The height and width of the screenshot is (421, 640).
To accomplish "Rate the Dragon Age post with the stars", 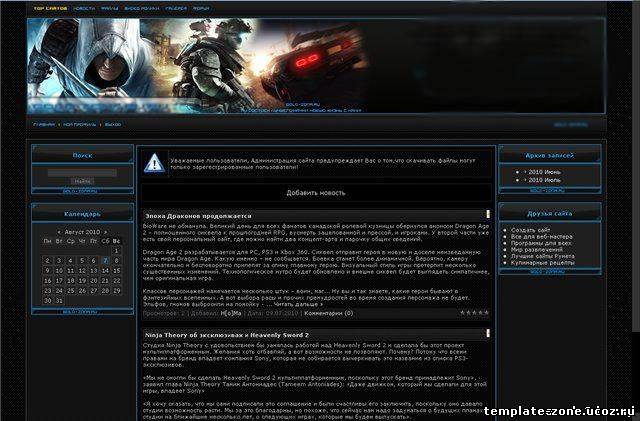I will pos(474,313).
